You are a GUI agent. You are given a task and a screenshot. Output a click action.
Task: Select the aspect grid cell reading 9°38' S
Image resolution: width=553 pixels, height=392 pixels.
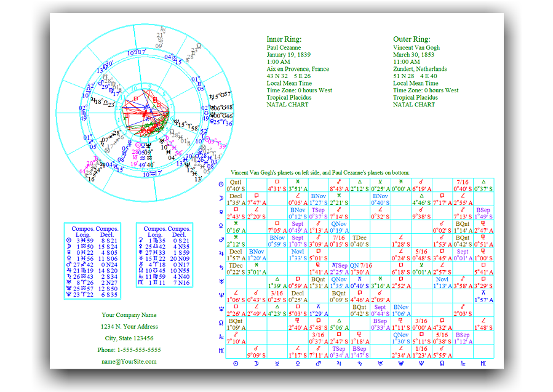(421, 213)
